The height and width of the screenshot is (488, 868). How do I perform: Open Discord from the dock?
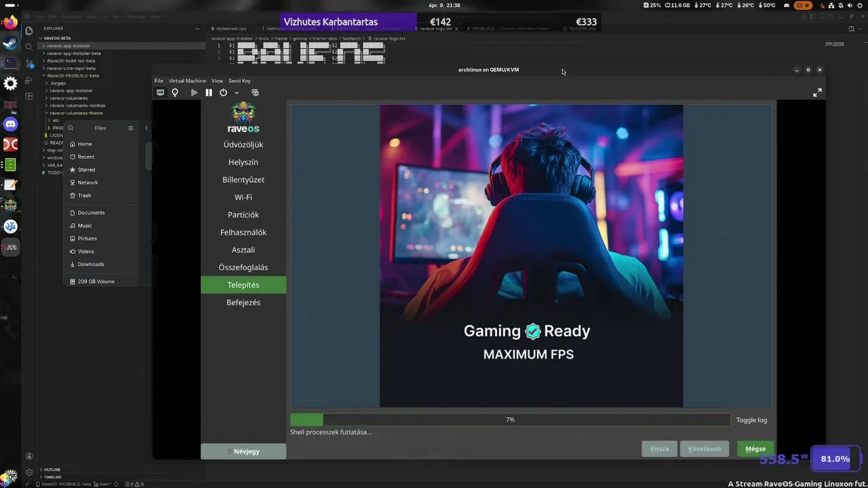10,124
